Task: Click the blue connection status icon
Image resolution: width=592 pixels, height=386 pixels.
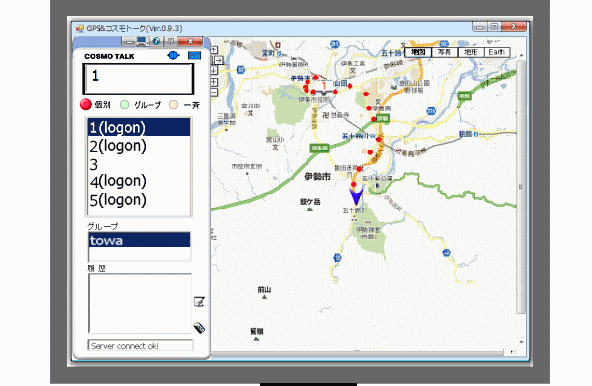Action: (x=173, y=56)
